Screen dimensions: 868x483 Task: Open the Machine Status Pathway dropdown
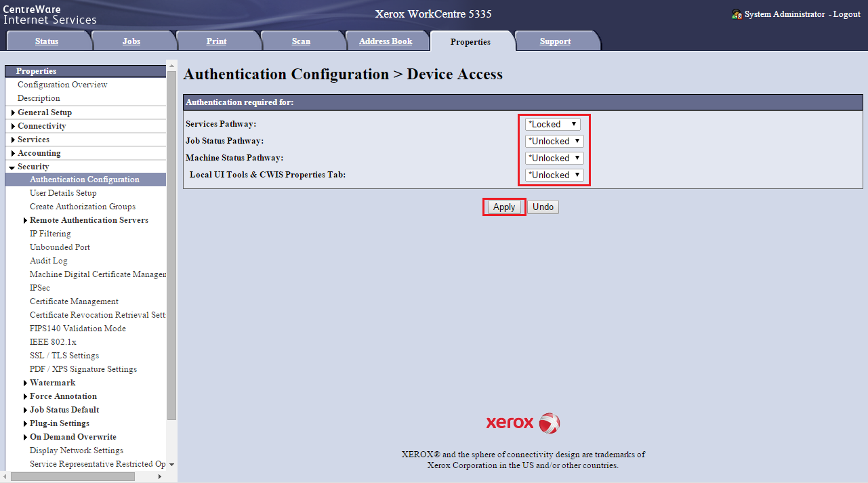click(554, 158)
